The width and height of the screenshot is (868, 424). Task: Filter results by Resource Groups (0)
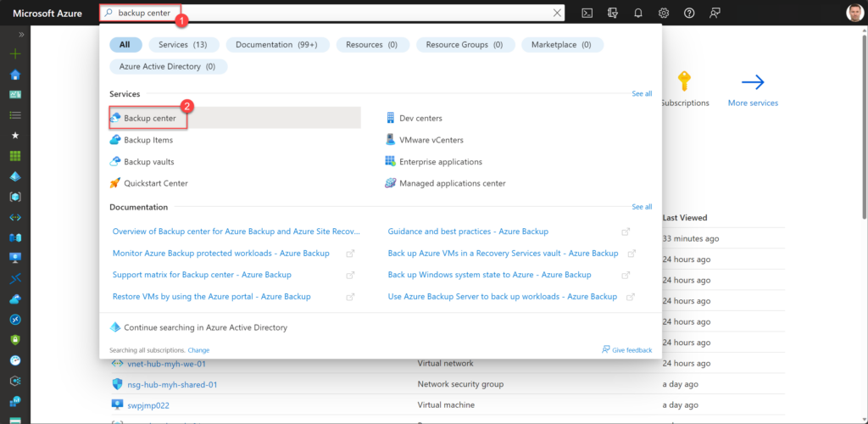pyautogui.click(x=465, y=45)
